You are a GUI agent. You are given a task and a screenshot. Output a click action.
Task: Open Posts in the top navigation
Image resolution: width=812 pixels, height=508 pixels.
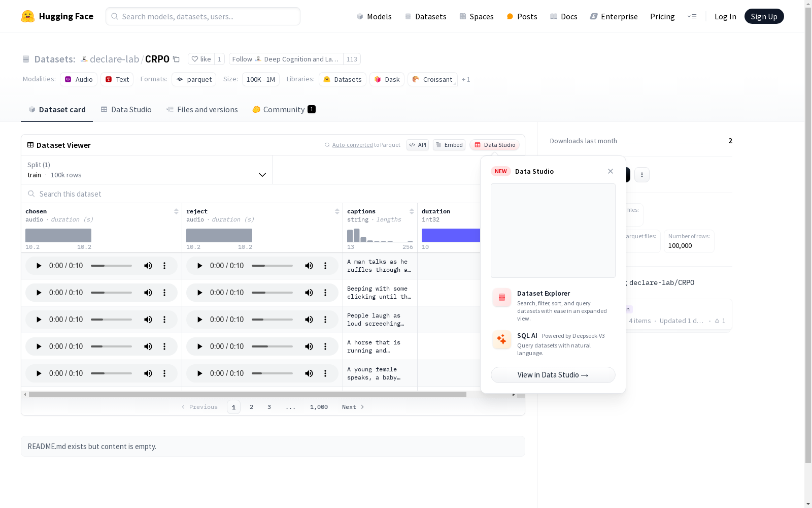pos(522,16)
